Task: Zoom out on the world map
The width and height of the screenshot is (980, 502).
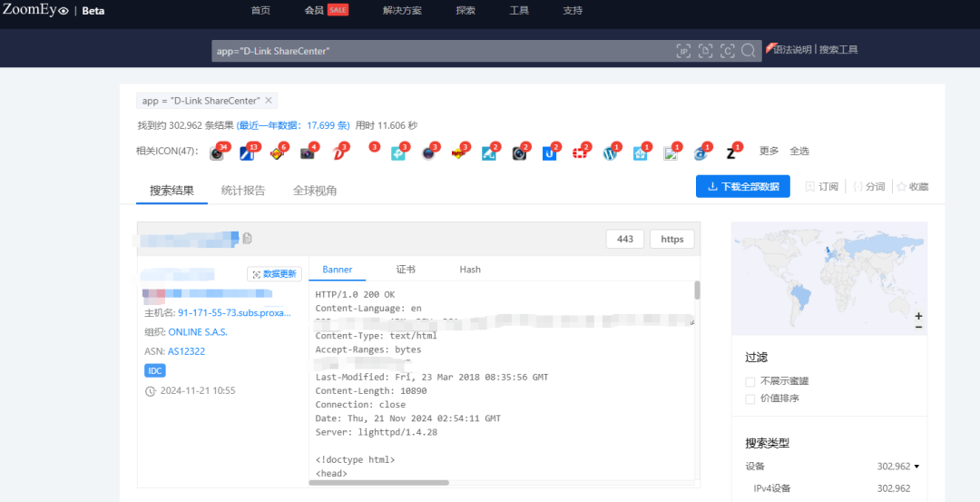Action: tap(918, 327)
